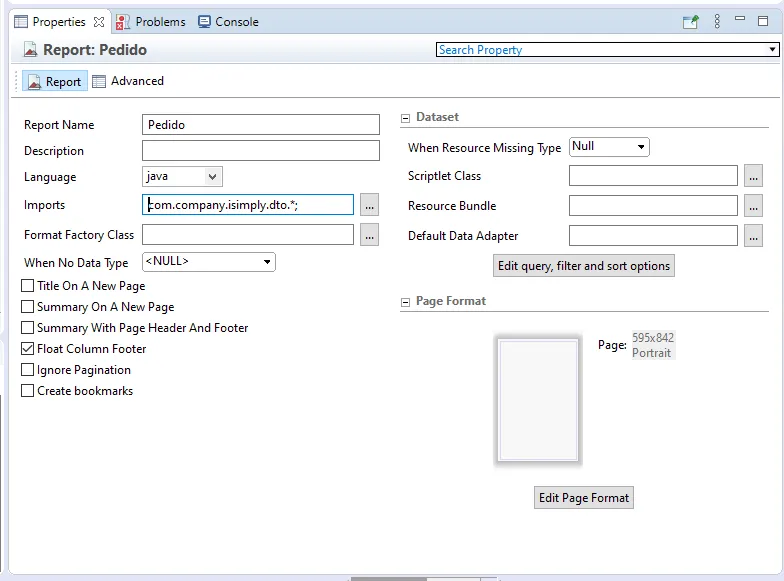Uncheck Float Column Footer
Screen dimensions: 784x581
(28, 348)
